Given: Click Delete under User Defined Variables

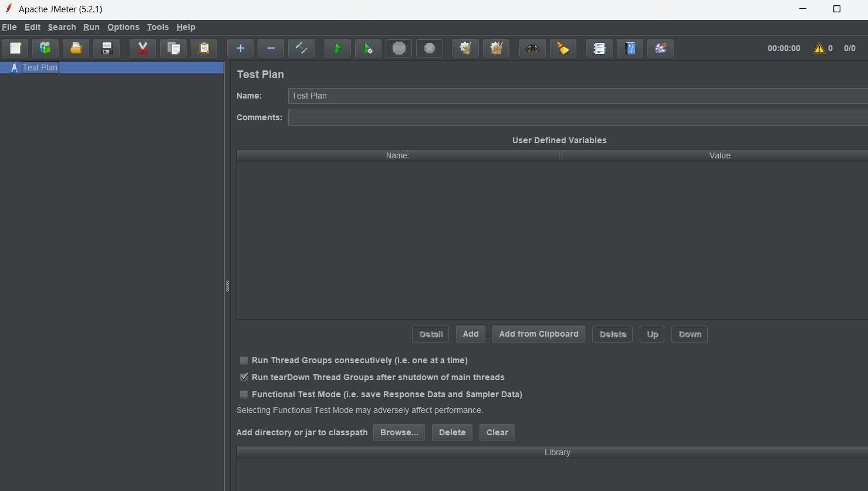Looking at the screenshot, I should (613, 334).
